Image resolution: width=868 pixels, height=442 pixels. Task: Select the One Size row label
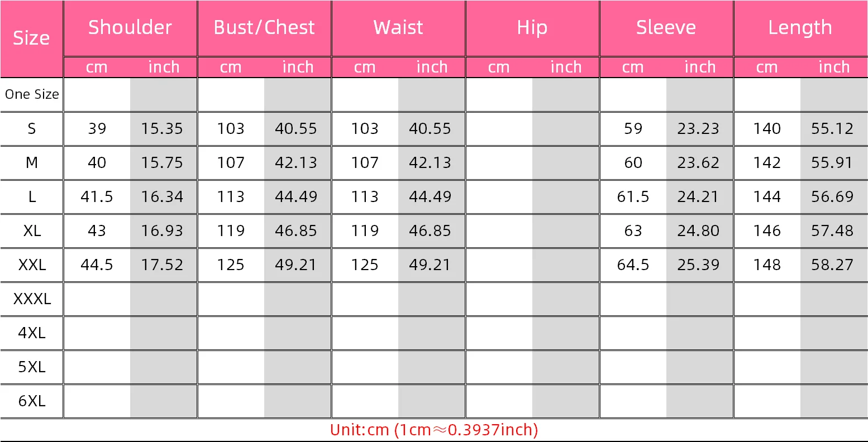(x=32, y=94)
